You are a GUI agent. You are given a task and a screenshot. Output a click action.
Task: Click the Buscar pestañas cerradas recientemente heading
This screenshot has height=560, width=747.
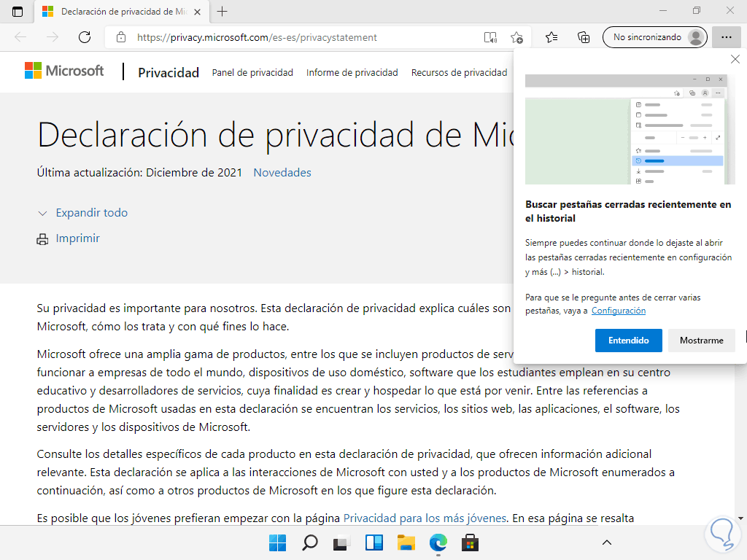[x=628, y=211]
